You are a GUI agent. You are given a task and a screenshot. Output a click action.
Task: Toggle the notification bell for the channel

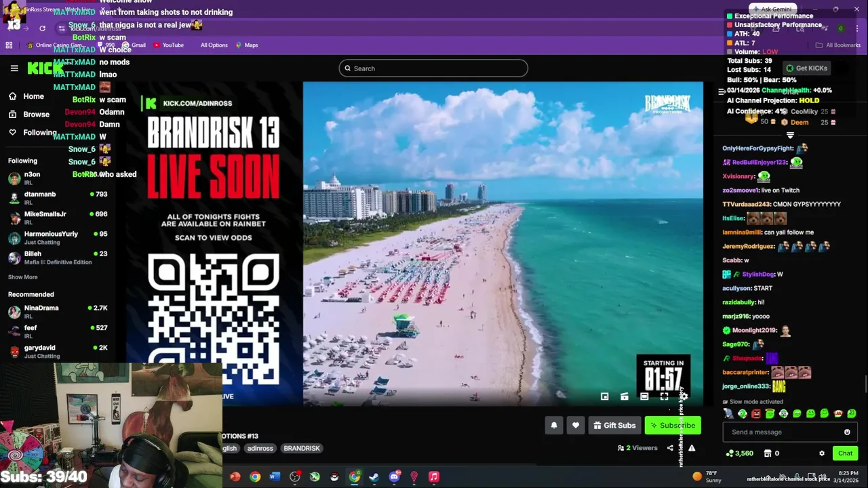pos(554,426)
